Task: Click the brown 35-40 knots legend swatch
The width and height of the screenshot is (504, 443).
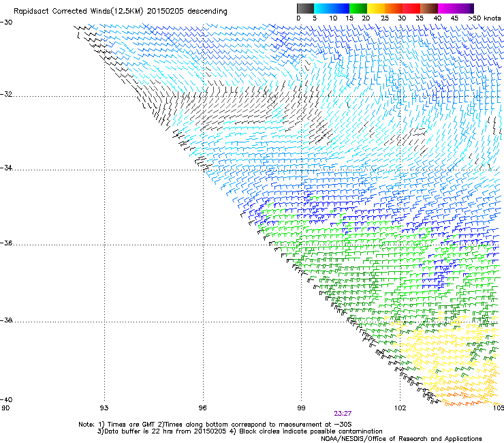Action: coord(429,8)
